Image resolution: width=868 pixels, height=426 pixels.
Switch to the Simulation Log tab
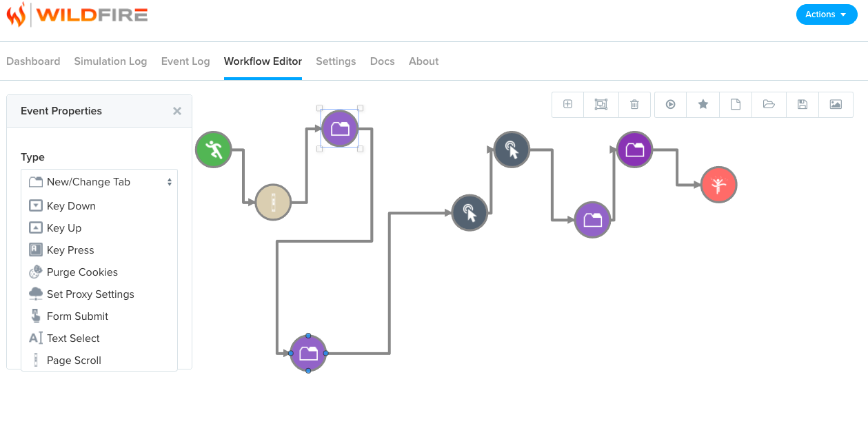coord(110,61)
